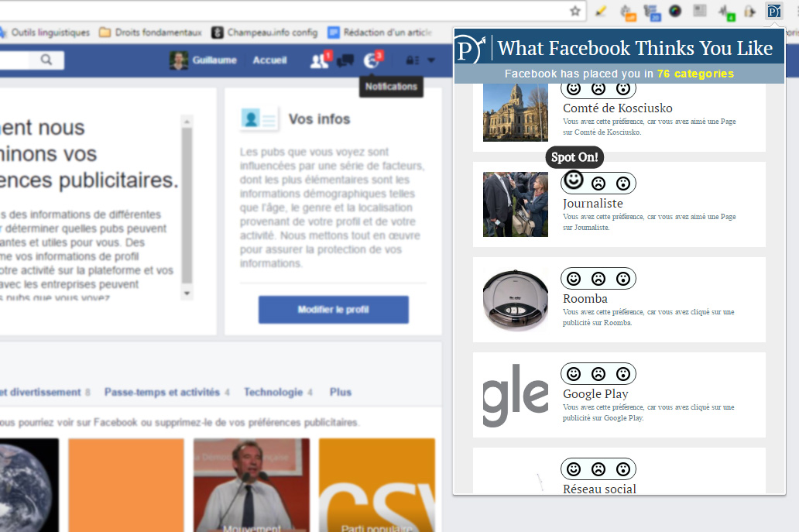Viewport: 799px width, 532px height.
Task: Rate Roomba with the sad face
Action: point(598,279)
